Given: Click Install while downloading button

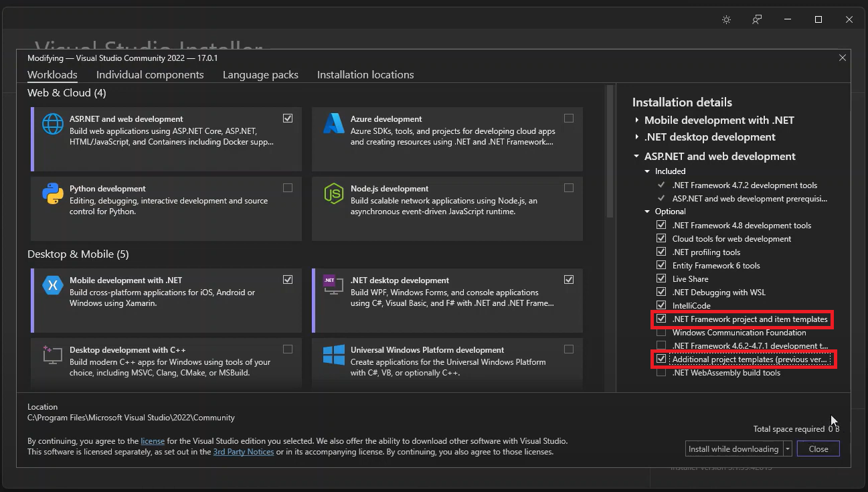Looking at the screenshot, I should [x=734, y=449].
